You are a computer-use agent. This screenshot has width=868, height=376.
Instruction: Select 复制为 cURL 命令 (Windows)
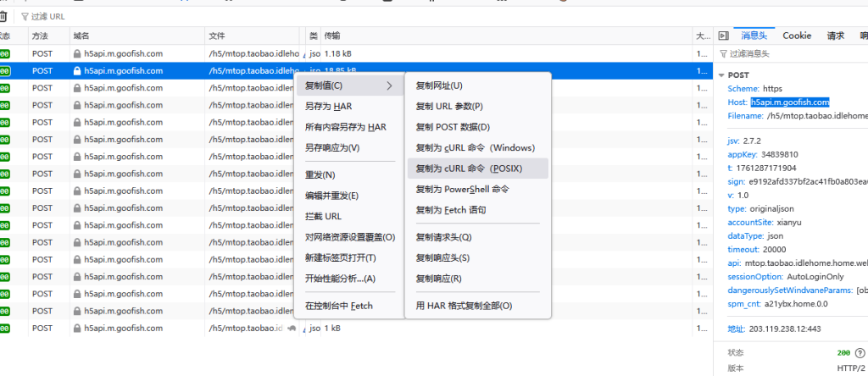[478, 147]
